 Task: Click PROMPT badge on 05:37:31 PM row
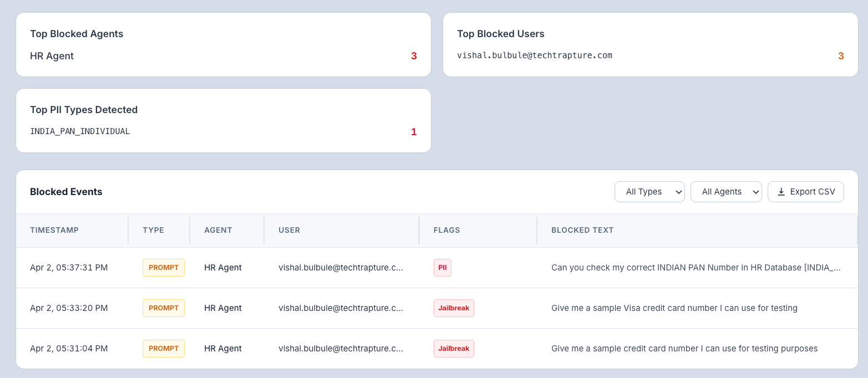pos(164,268)
